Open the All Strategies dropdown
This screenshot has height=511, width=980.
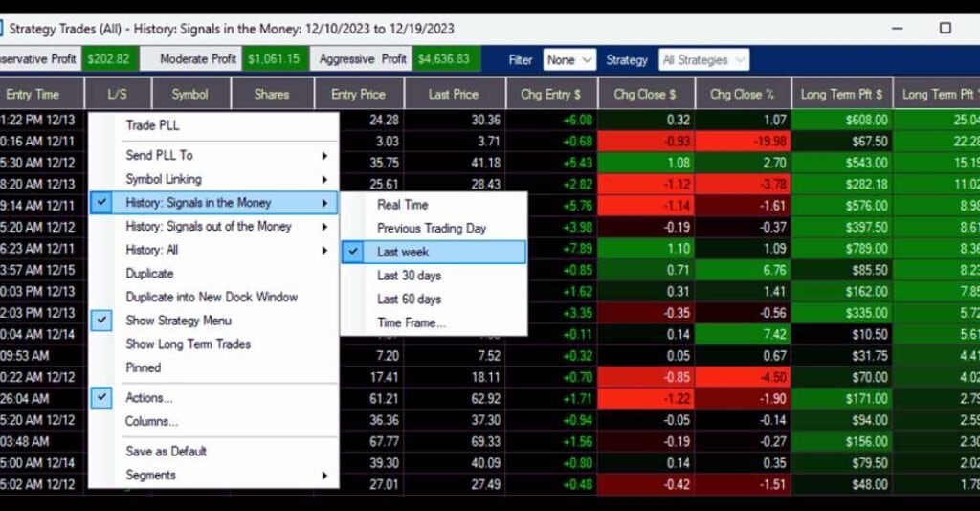[x=703, y=60]
